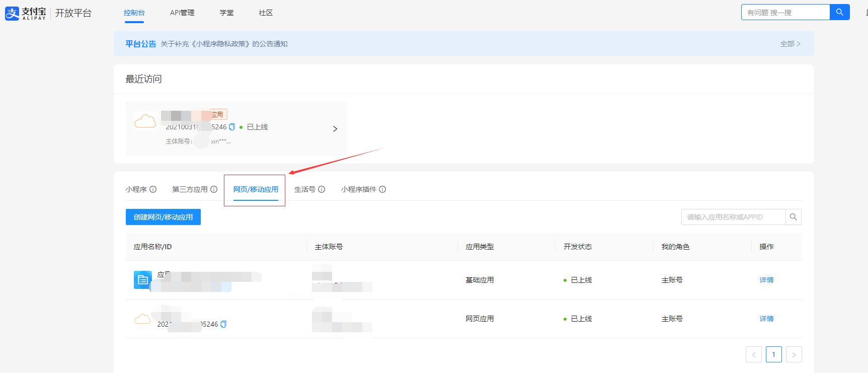Image resolution: width=868 pixels, height=373 pixels.
Task: Click the 请输入应用名称或APPID search field
Action: click(733, 217)
